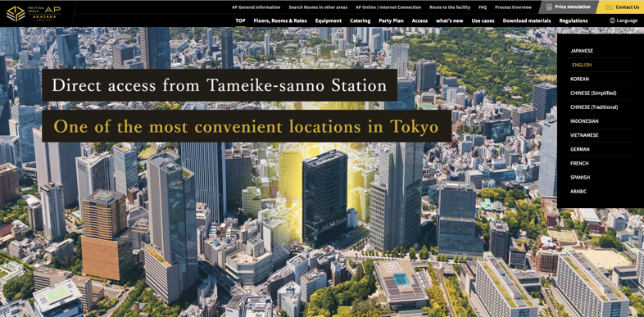Screen dimensions: 644x317
Task: Choose JAPANESE from language list
Action: pyautogui.click(x=582, y=51)
